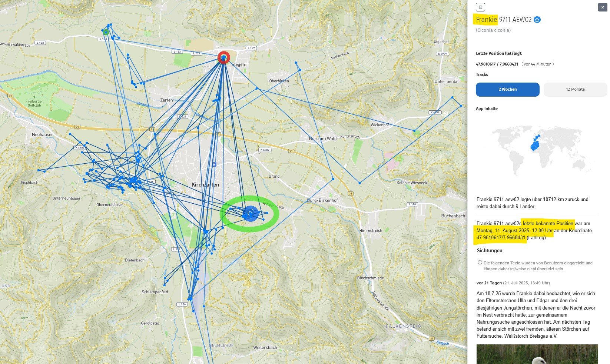Viewport: 610px width, 364px height.
Task: Open the stork photo in the sighting
Action: pos(537,354)
